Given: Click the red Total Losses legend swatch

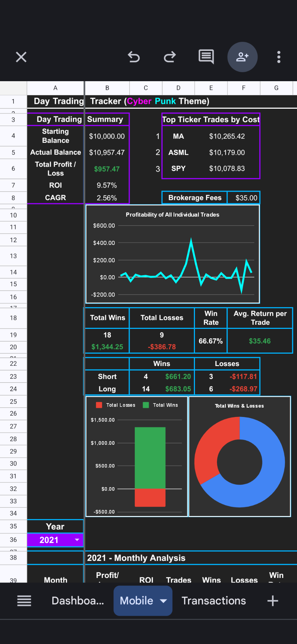Looking at the screenshot, I should pos(99,405).
